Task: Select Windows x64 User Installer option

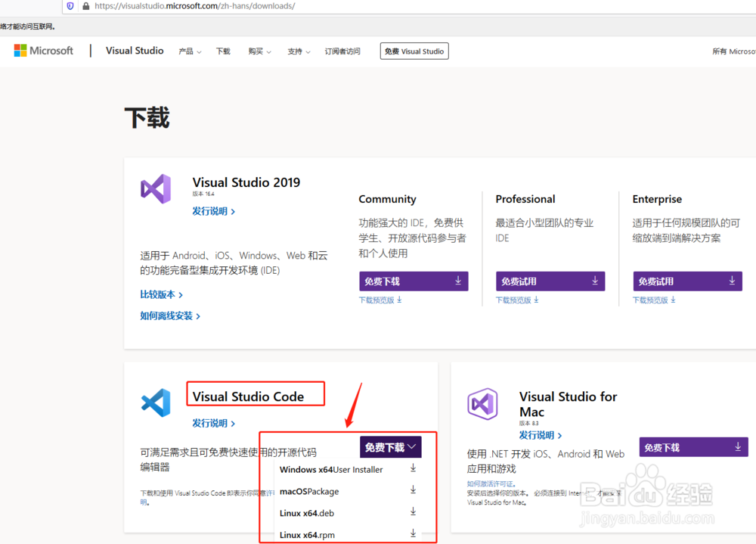Action: tap(348, 469)
